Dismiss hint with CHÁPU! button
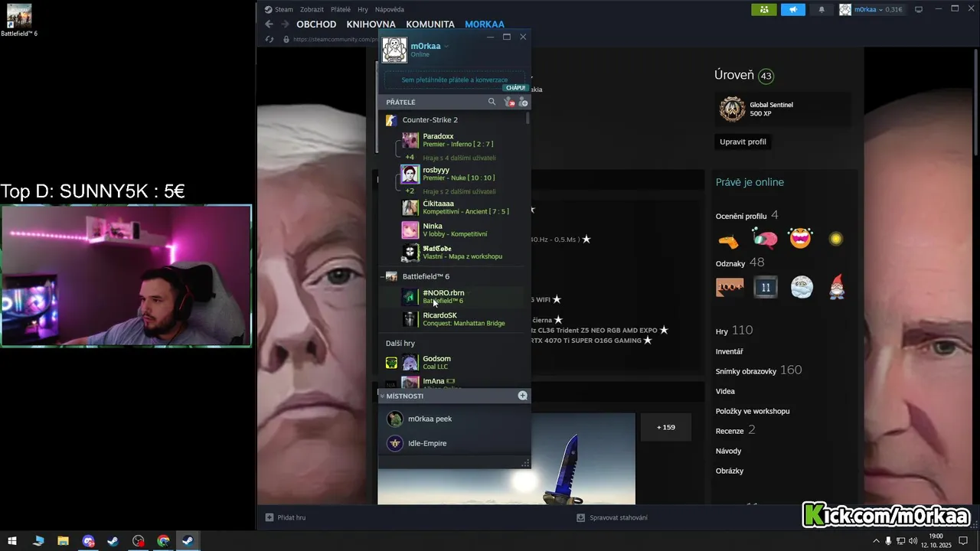 [x=515, y=88]
